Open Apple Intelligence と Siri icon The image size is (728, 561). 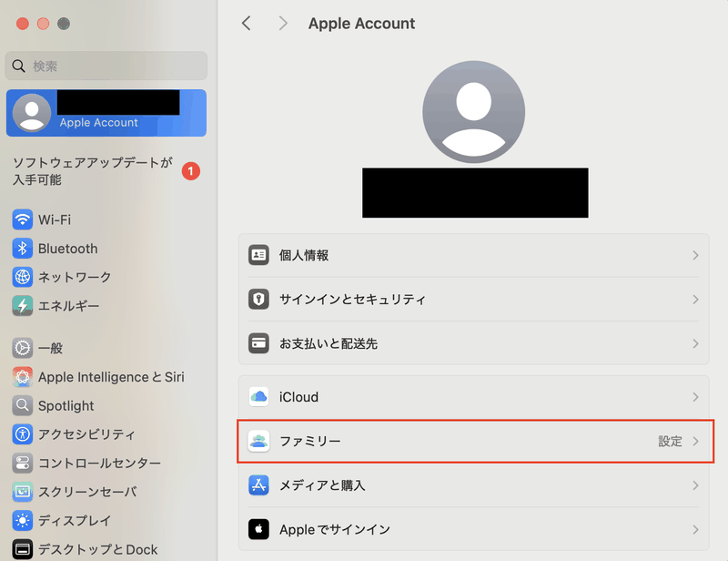22,377
